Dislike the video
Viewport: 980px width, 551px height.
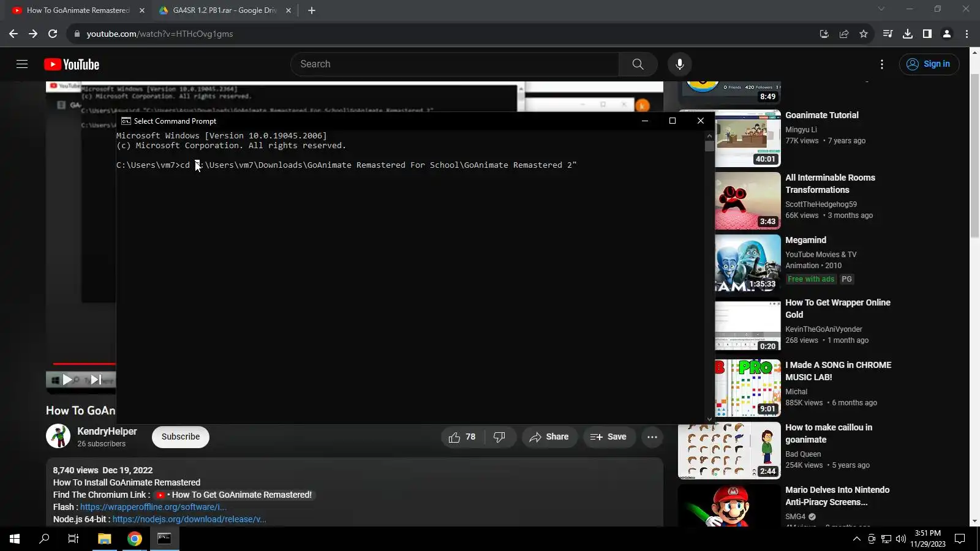tap(500, 437)
